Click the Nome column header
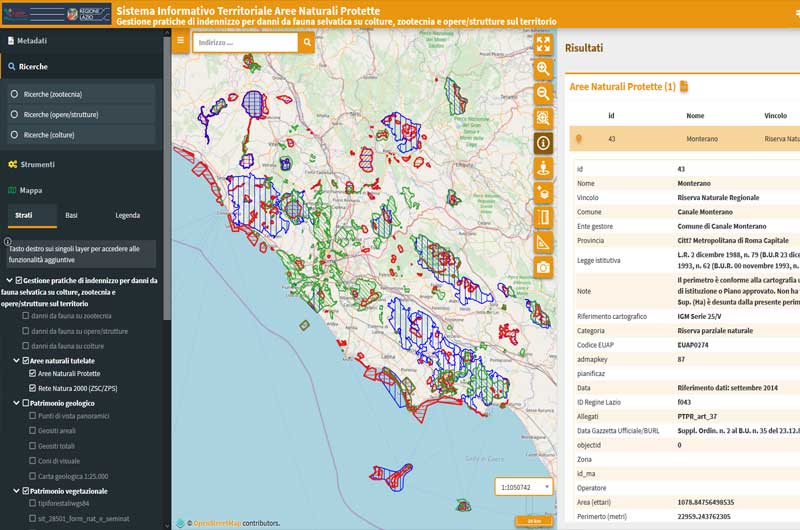 click(695, 116)
